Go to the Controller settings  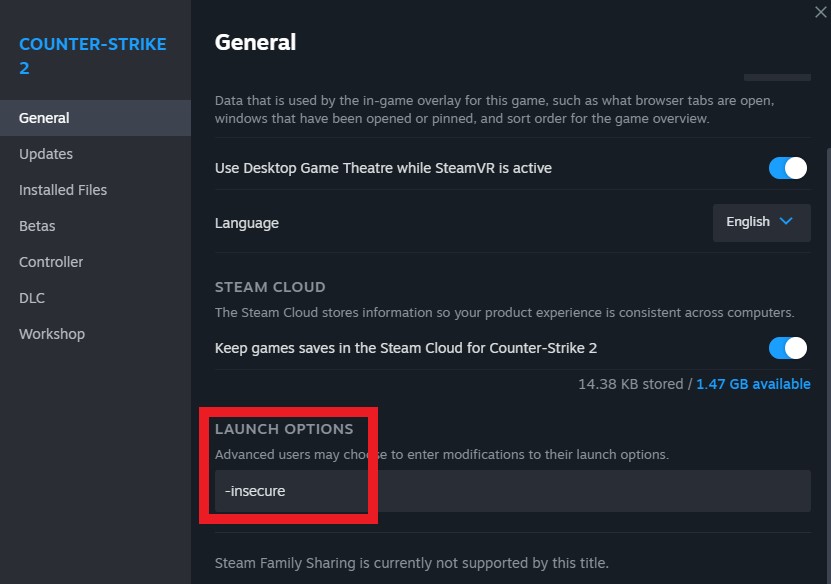click(x=51, y=262)
